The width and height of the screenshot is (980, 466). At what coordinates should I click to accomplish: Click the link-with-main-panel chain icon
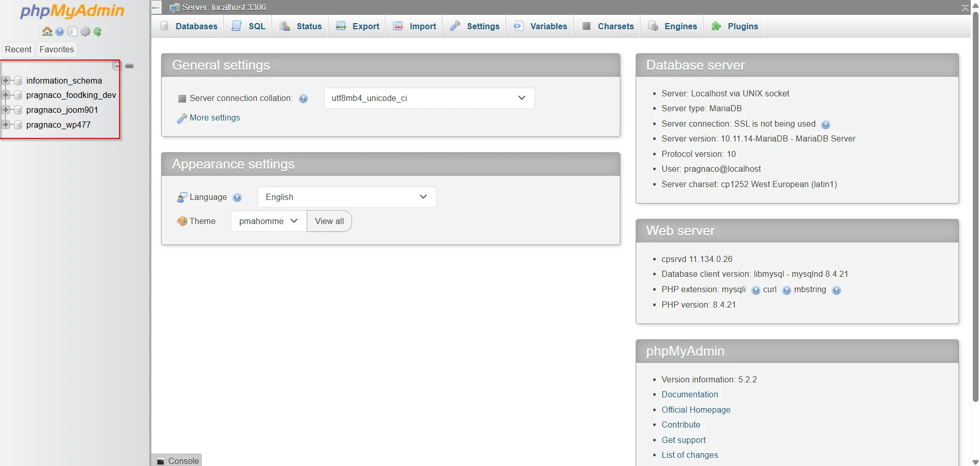pyautogui.click(x=129, y=66)
